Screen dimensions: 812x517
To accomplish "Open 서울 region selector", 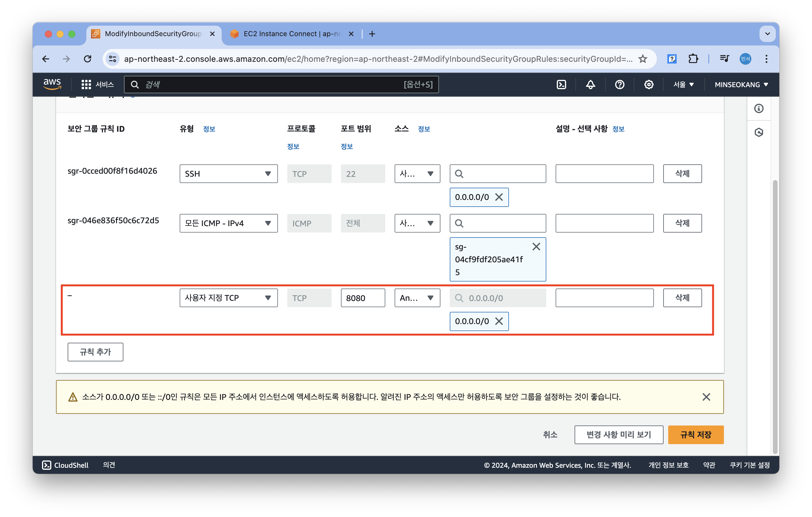I will (683, 85).
